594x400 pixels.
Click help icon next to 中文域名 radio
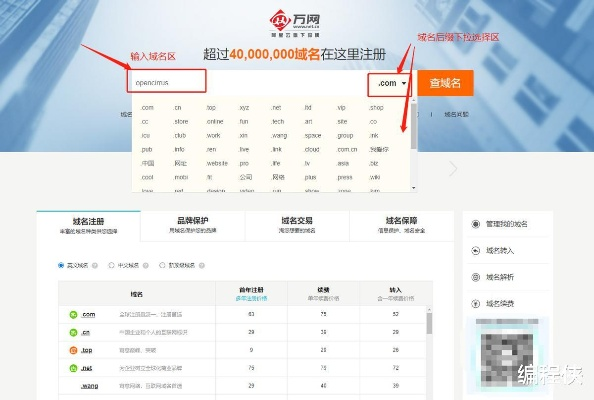click(x=146, y=266)
